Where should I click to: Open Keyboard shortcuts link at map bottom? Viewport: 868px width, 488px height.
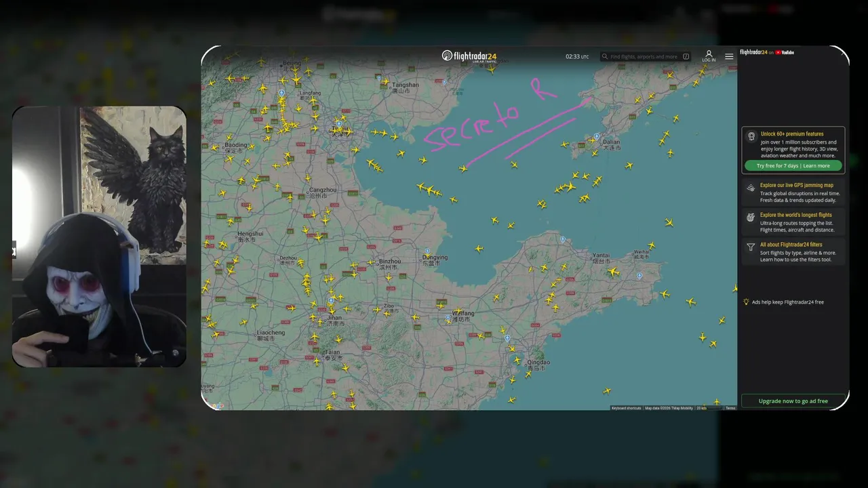[626, 408]
